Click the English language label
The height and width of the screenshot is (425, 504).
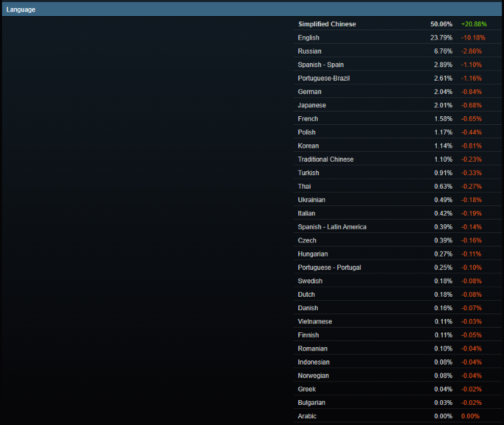click(308, 38)
